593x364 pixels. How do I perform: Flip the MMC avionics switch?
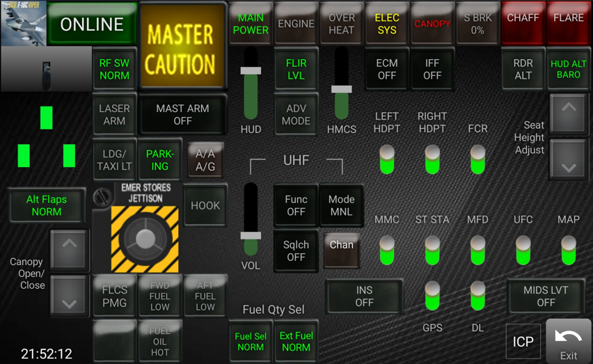tap(387, 250)
